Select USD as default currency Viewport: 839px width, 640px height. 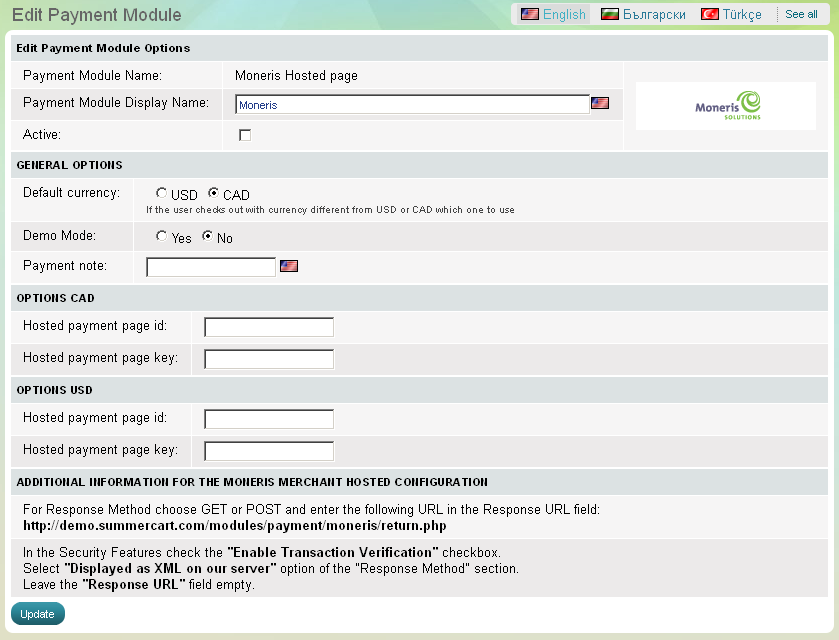pos(162,194)
